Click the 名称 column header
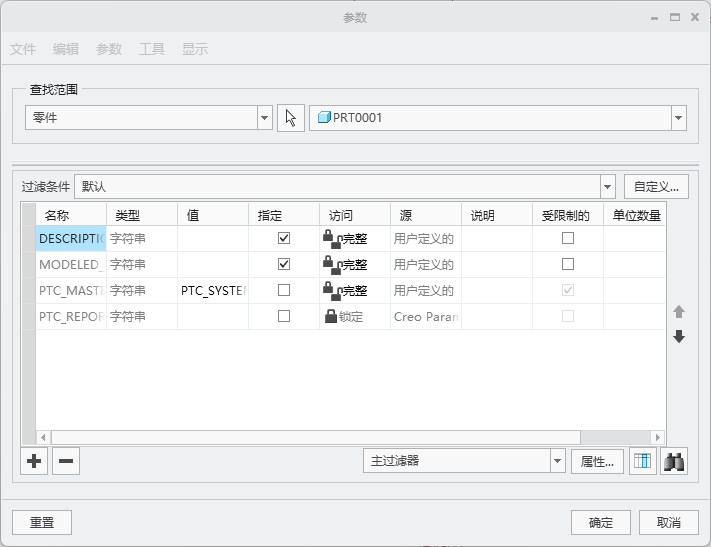 click(71, 215)
